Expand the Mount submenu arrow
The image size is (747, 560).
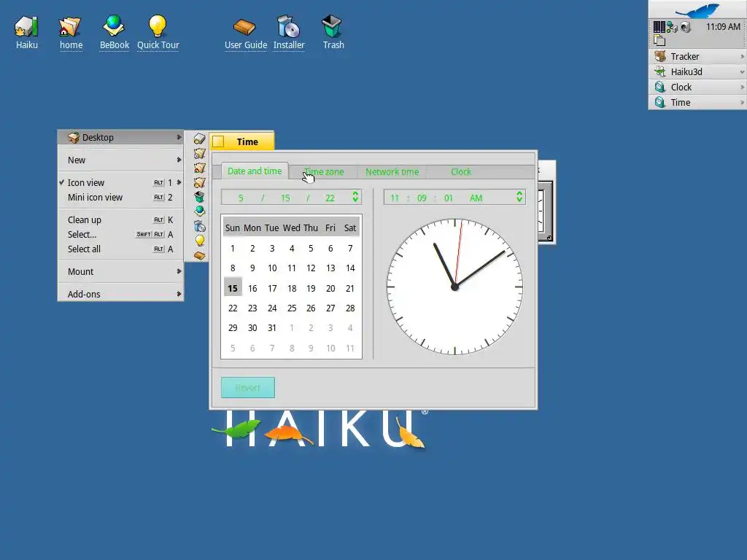coord(179,271)
